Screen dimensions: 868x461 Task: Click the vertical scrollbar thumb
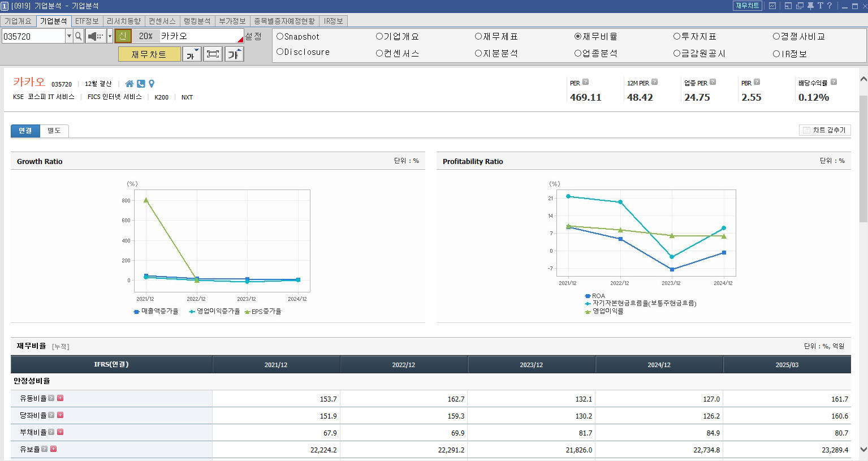(x=863, y=158)
